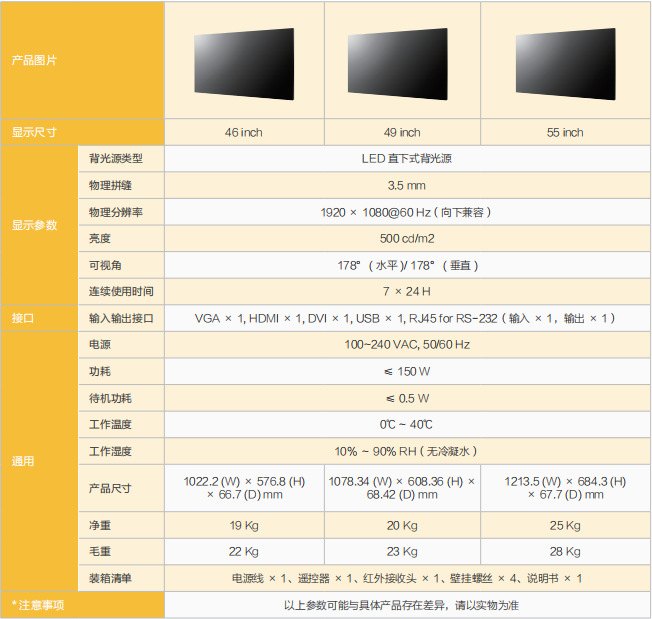This screenshot has width=652, height=619.
Task: Select the '19 Kg' net weight cell
Action: click(x=244, y=525)
